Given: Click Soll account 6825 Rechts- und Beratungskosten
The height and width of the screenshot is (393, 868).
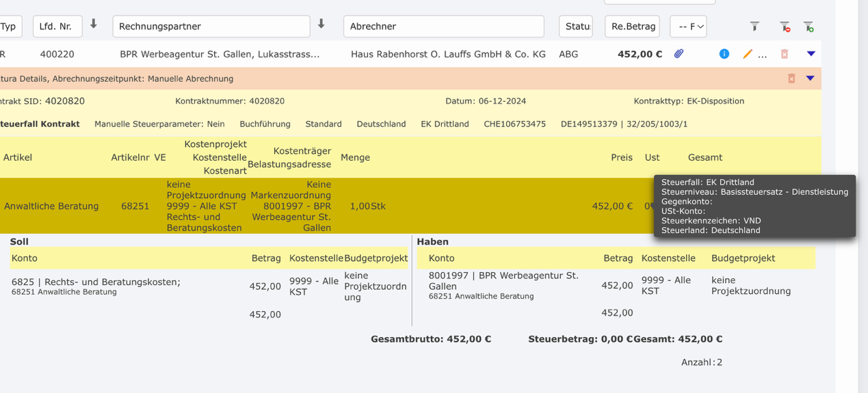Looking at the screenshot, I should 96,282.
